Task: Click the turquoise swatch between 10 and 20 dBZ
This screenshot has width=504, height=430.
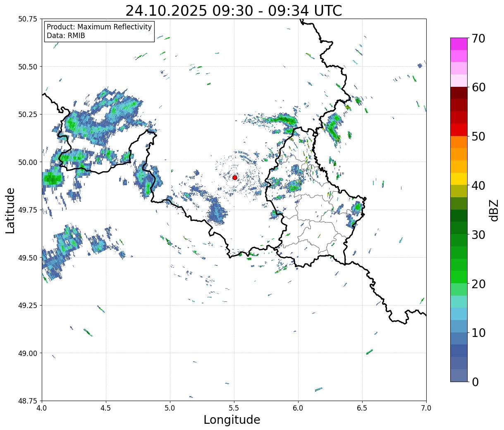Action: pos(459,302)
